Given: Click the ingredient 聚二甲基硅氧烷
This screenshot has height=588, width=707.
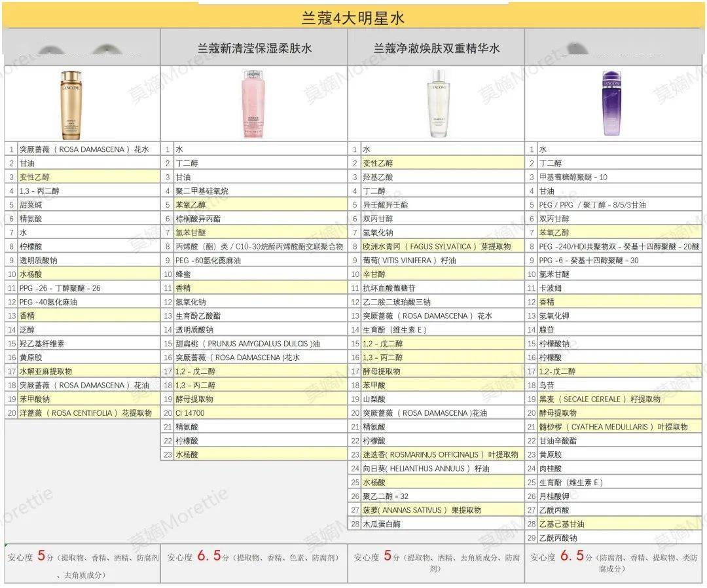Looking at the screenshot, I should click(202, 191).
